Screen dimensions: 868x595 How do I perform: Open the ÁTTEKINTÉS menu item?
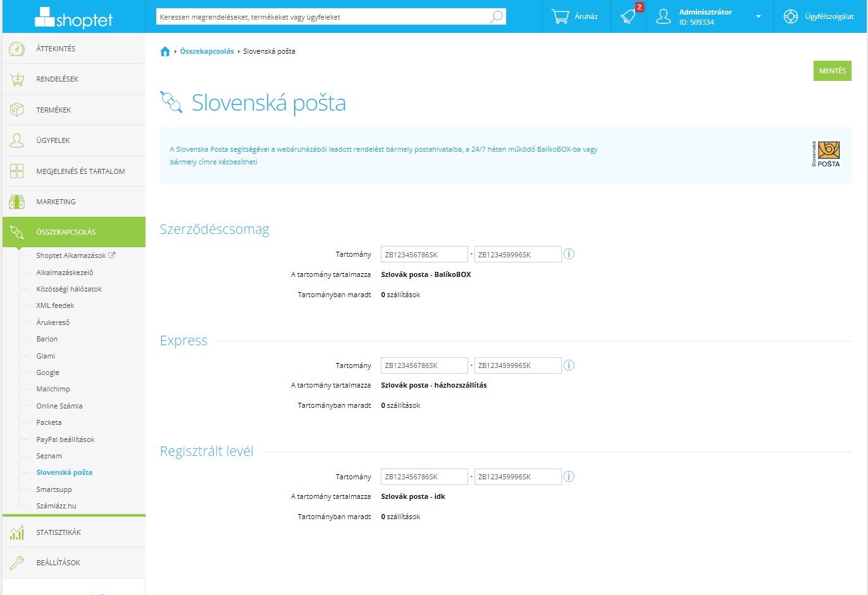(x=73, y=49)
